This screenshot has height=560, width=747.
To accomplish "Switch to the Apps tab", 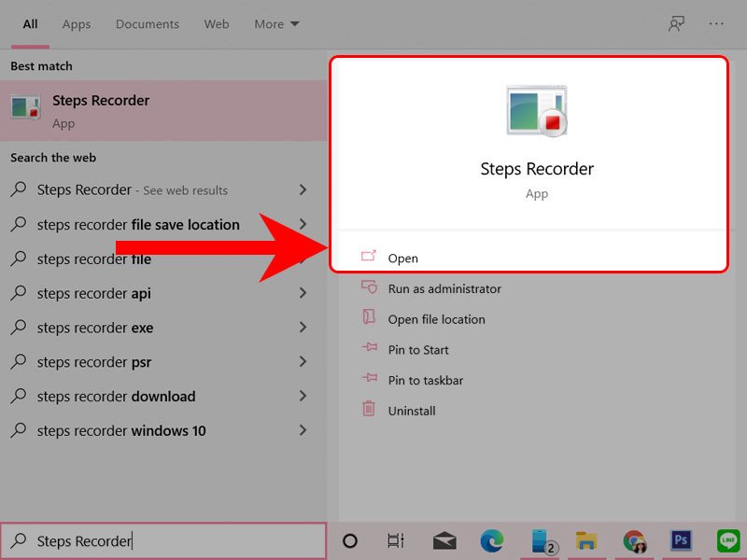I will point(77,24).
